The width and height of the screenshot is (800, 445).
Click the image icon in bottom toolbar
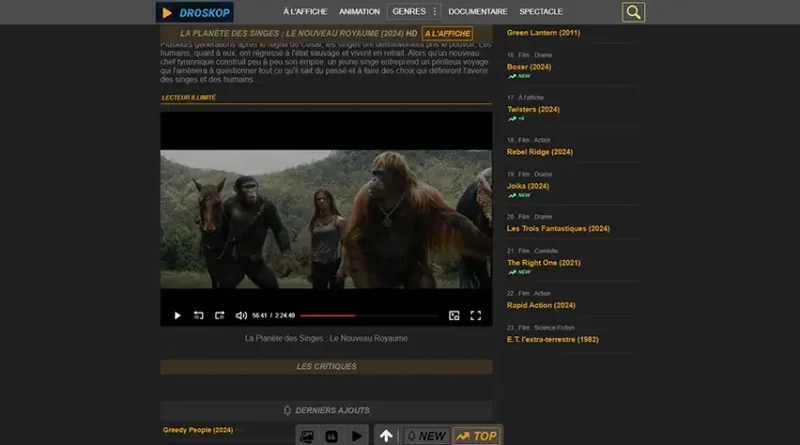click(307, 436)
